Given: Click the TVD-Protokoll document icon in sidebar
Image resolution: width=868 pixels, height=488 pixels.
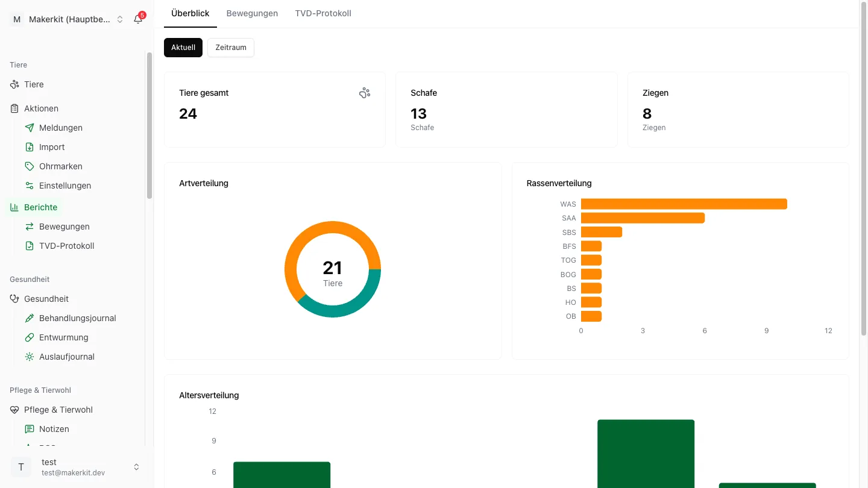Looking at the screenshot, I should tap(30, 246).
